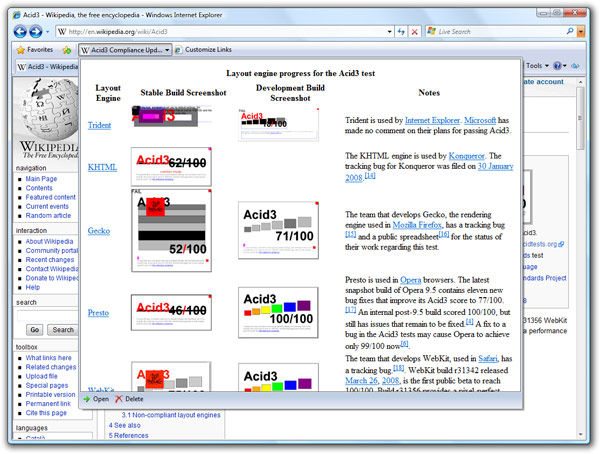Follow the Opera link in notes

tap(411, 280)
